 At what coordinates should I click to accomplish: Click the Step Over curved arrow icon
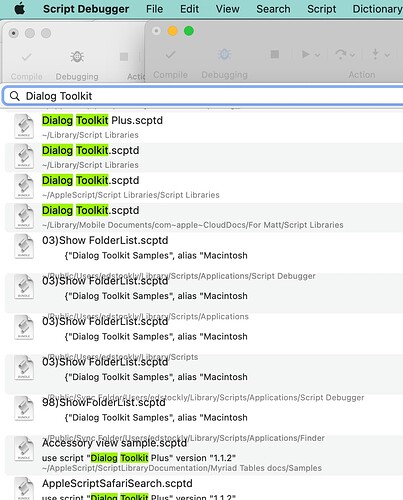(x=341, y=54)
